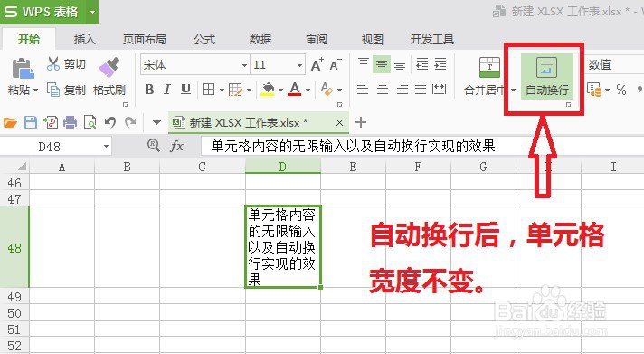Select column D header

tap(282, 167)
